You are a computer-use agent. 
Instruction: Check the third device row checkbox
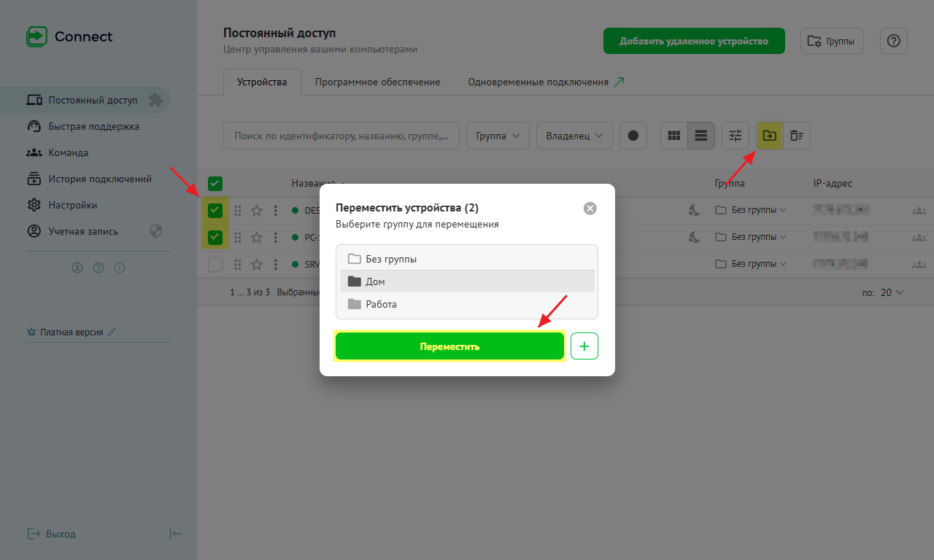coord(215,265)
